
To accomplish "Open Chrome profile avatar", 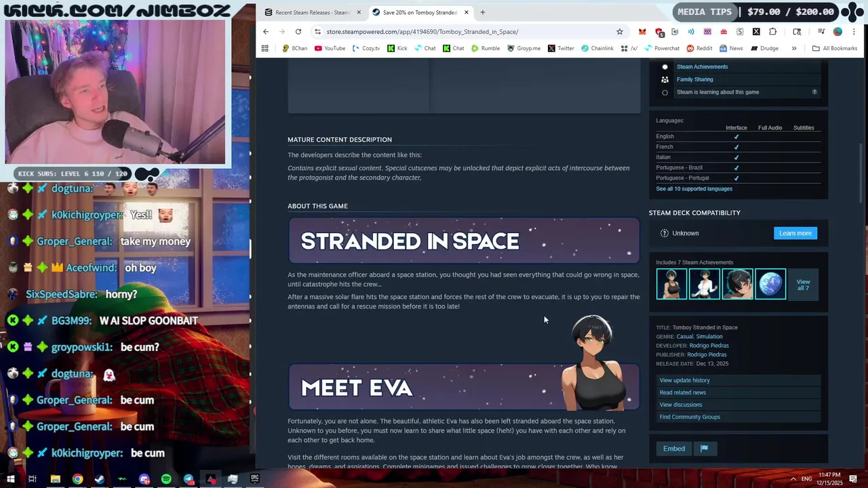I will click(x=837, y=32).
